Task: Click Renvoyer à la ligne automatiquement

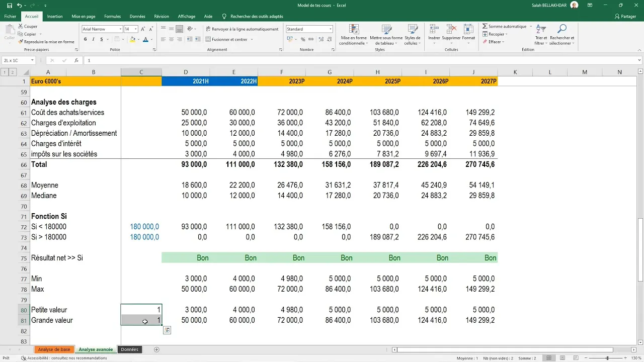Action: (242, 29)
